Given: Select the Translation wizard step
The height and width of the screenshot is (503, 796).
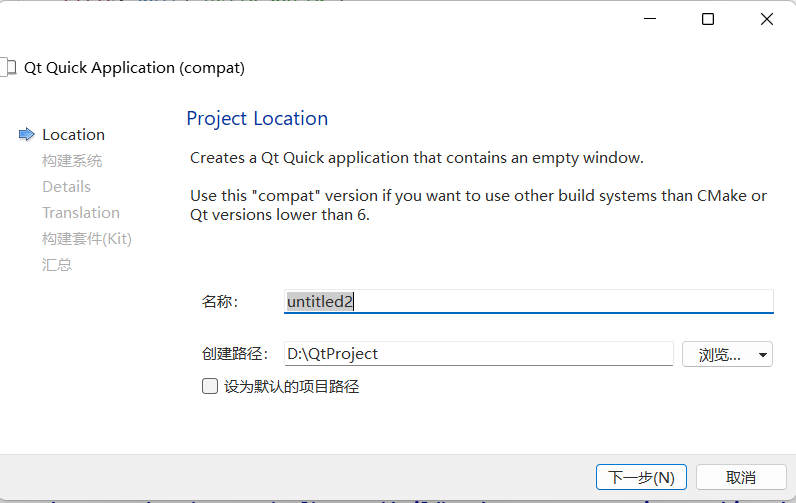Looking at the screenshot, I should pos(81,213).
